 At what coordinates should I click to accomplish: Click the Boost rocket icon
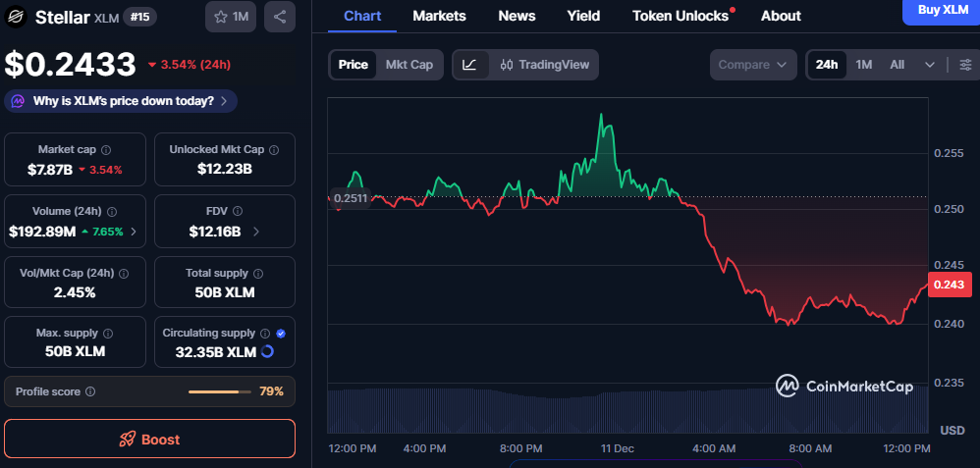[128, 440]
